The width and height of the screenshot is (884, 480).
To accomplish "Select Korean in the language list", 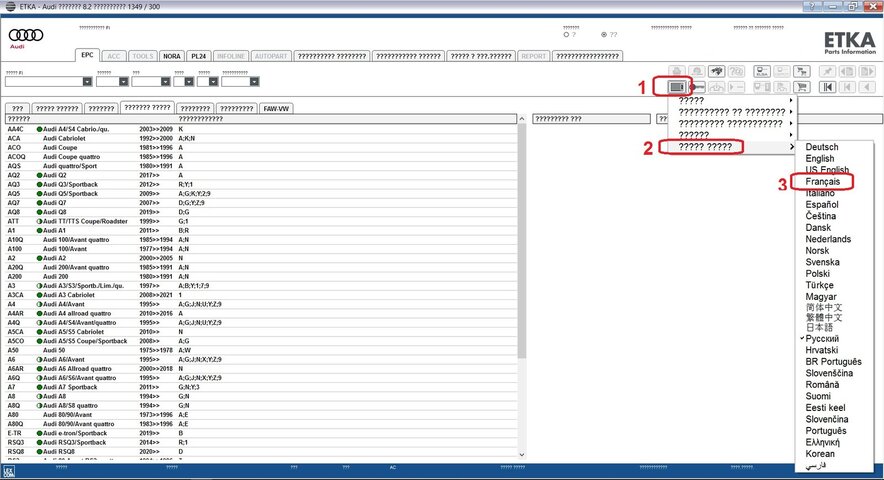I will click(820, 453).
